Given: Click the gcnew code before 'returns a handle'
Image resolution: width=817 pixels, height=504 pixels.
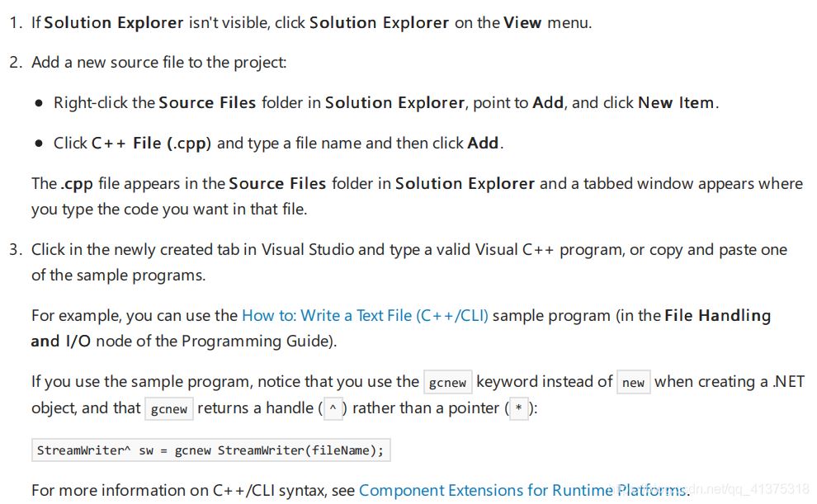Looking at the screenshot, I should (169, 409).
